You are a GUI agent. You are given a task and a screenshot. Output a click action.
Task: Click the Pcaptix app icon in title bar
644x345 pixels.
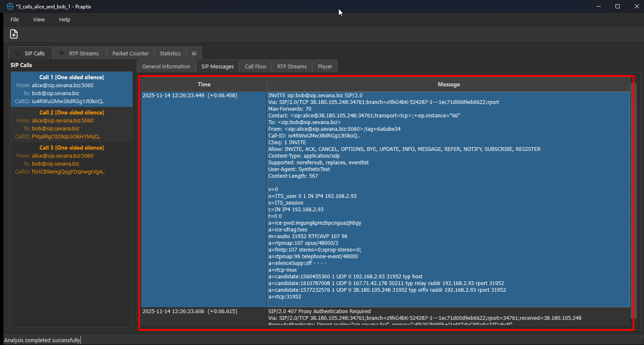pyautogui.click(x=10, y=6)
